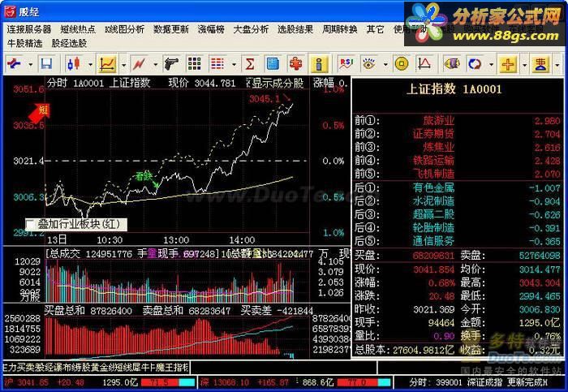This screenshot has height=392, width=568.
Task: Expand dropdown arrow next to 麦 icon
Action: (557, 65)
